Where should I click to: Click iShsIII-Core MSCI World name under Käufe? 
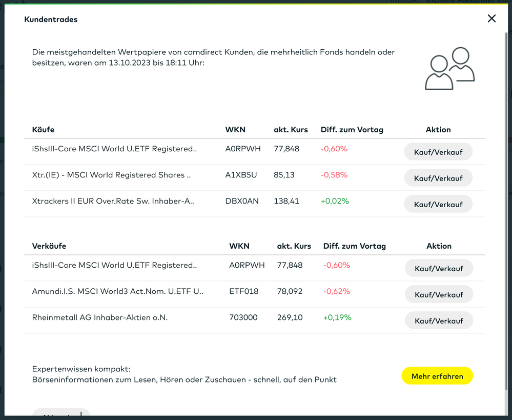[x=114, y=149]
